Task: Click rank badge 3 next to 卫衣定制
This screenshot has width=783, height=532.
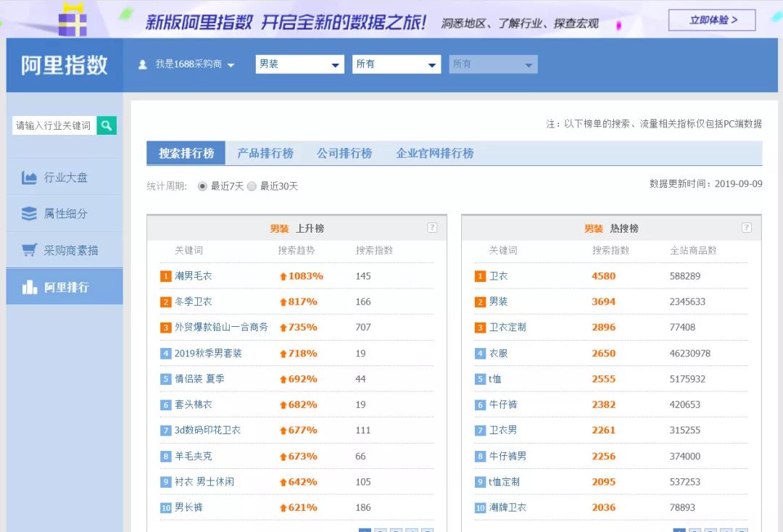Action: pos(480,328)
